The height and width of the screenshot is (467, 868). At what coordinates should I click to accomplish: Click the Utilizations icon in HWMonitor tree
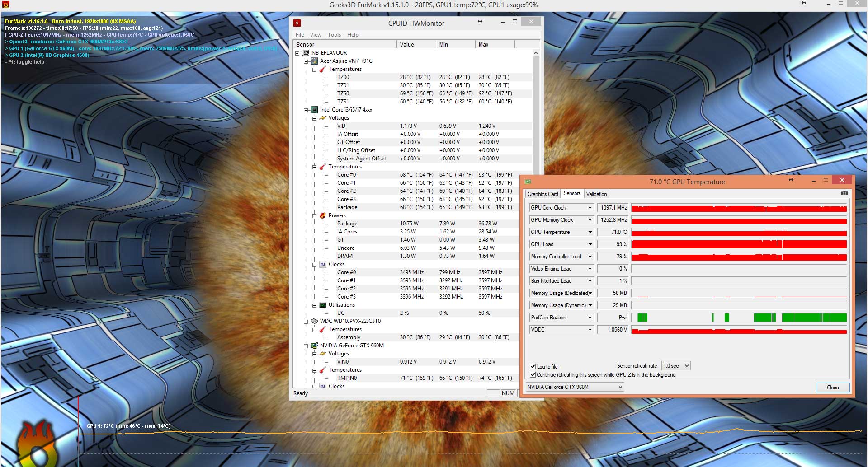[x=323, y=305]
